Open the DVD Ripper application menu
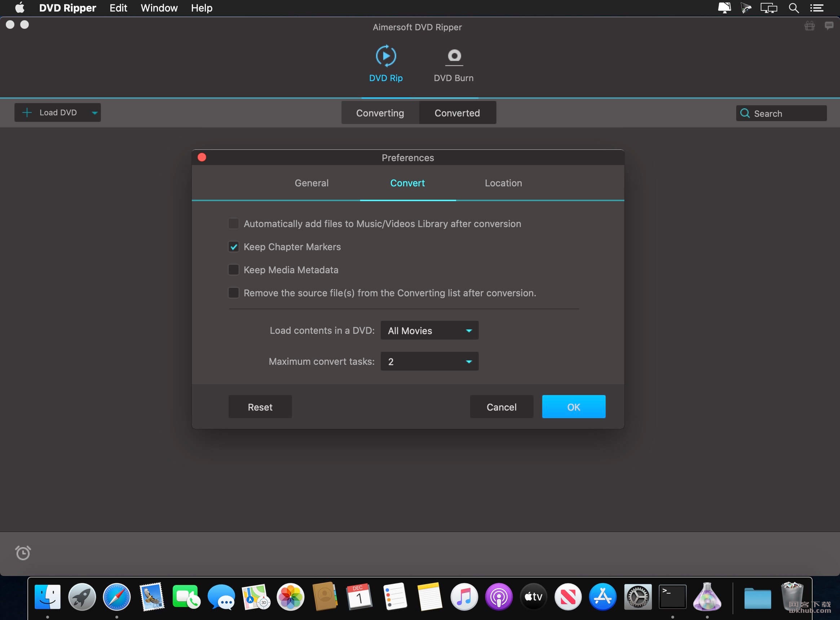The width and height of the screenshot is (840, 620). 67,8
